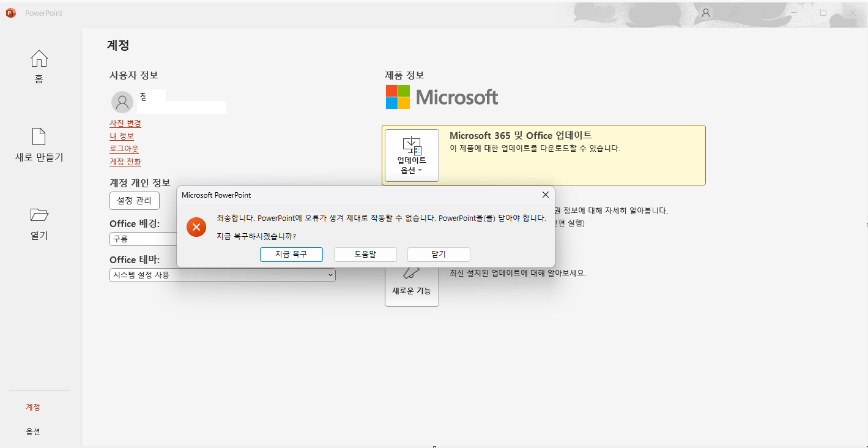Select 계정 in the bottom sidebar
This screenshot has width=868, height=448.
(x=33, y=407)
